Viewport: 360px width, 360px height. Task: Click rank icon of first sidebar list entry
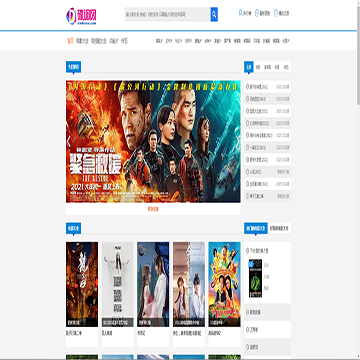pyautogui.click(x=247, y=87)
